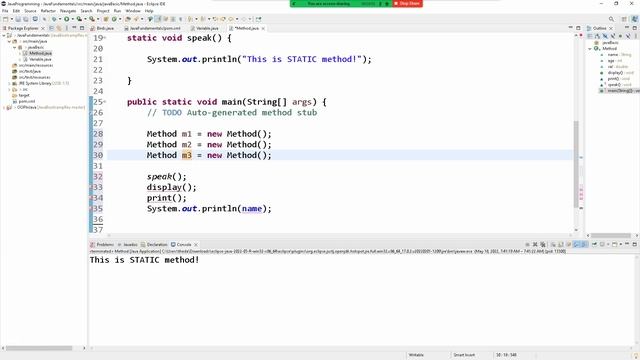
Task: Click the Debug bug icon in the toolbar
Action: [x=54, y=19]
